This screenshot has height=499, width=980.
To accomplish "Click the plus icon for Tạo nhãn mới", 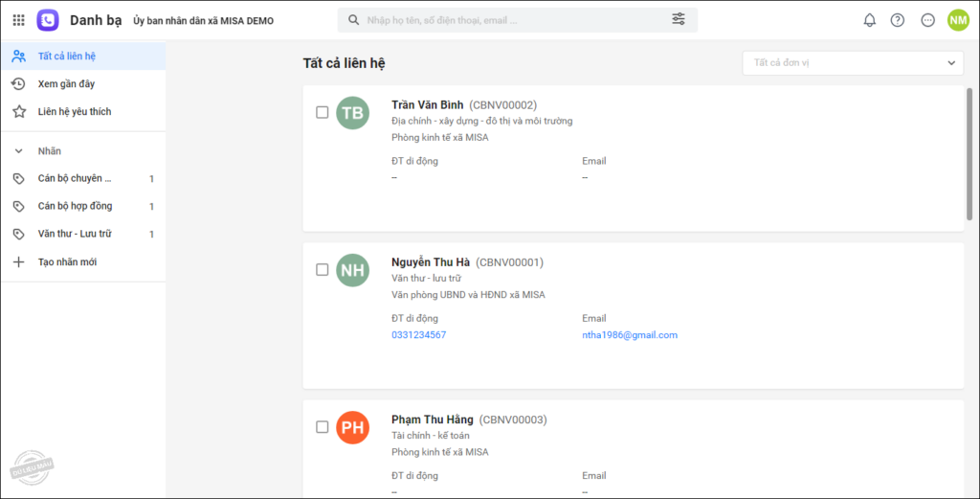I will coord(18,262).
